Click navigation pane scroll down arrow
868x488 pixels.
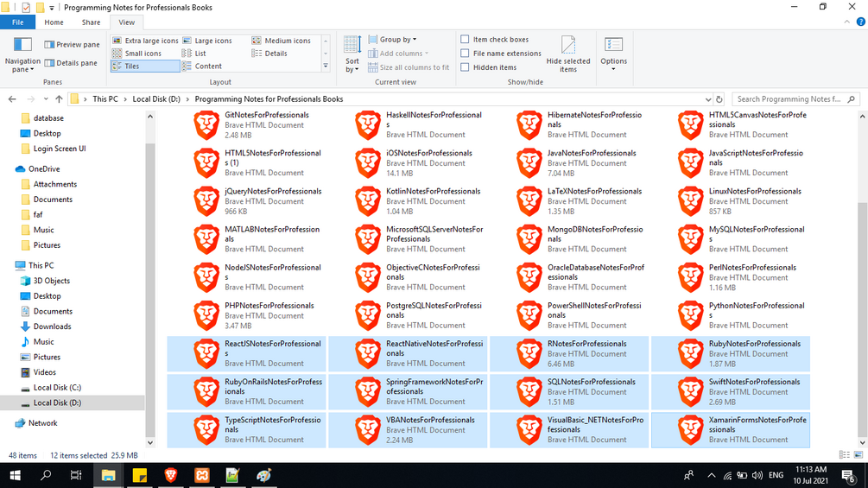pyautogui.click(x=150, y=442)
